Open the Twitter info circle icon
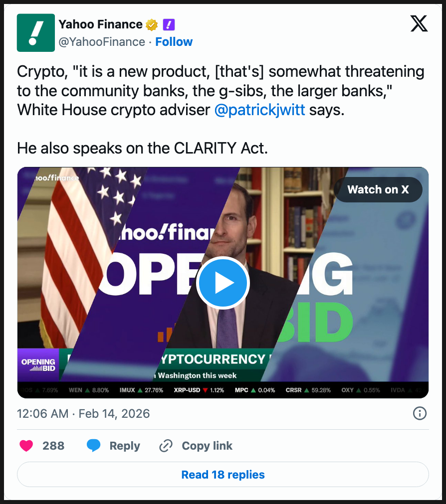Image resolution: width=446 pixels, height=504 pixels. coord(420,413)
